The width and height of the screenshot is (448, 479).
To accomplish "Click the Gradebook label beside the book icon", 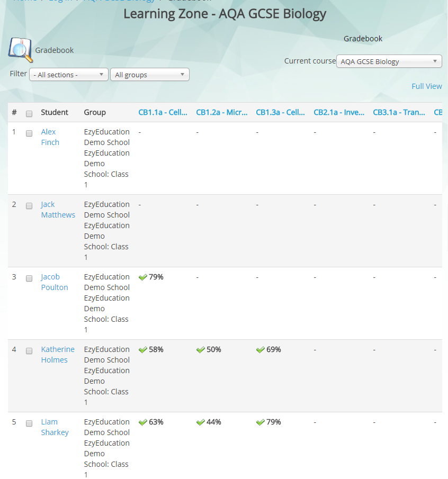I will pos(55,50).
